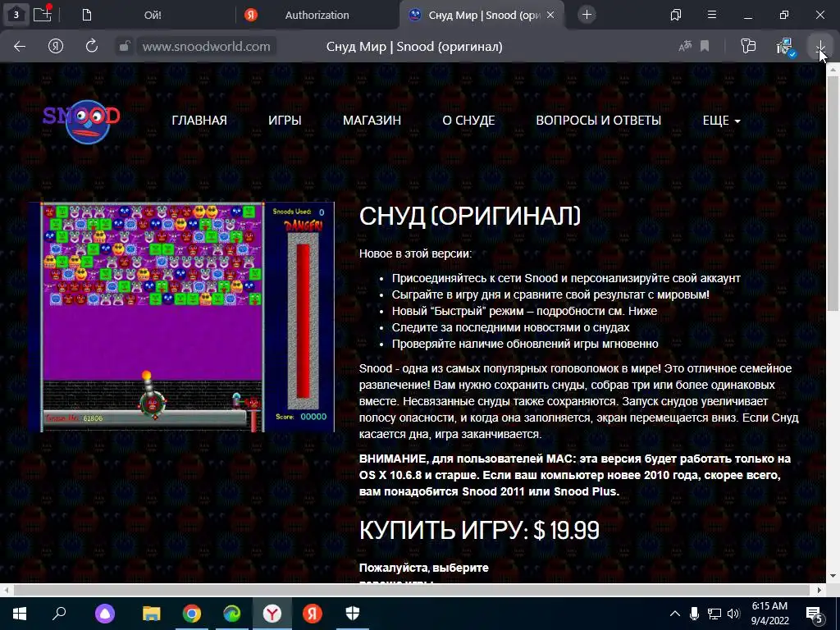Image resolution: width=840 pixels, height=630 pixels.
Task: Open the О СНУДЕ menu item
Action: 468,121
